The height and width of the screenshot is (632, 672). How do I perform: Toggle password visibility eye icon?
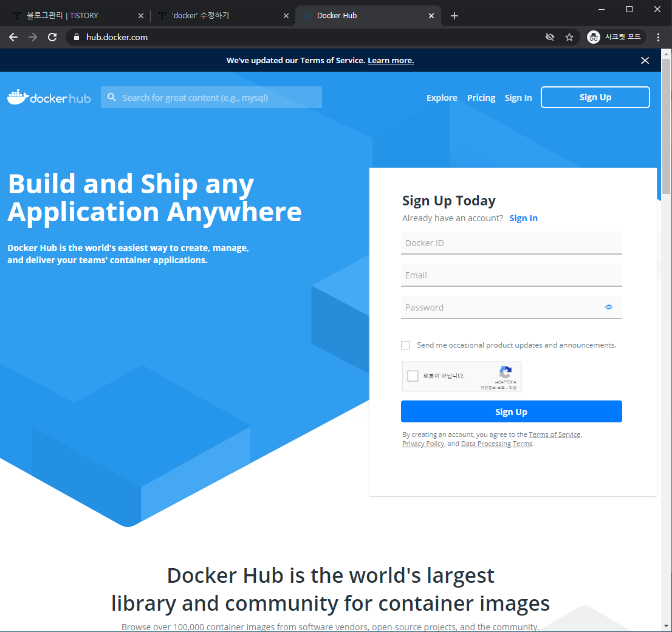pos(609,307)
